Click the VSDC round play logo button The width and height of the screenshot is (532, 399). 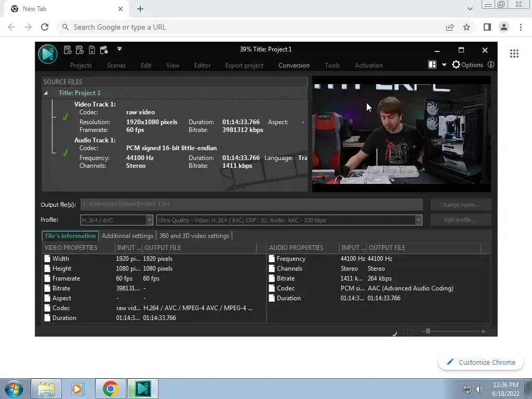[x=47, y=54]
